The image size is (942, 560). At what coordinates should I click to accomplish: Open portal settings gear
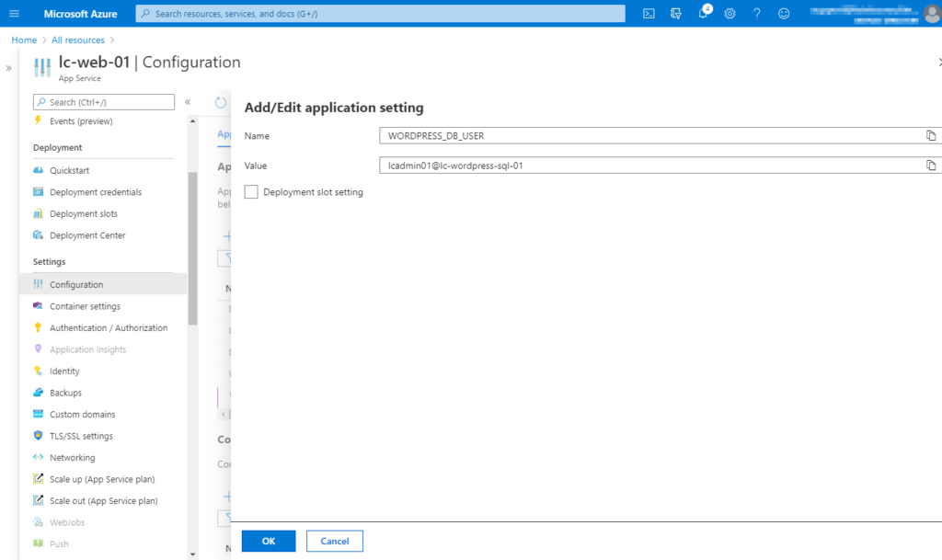[729, 13]
